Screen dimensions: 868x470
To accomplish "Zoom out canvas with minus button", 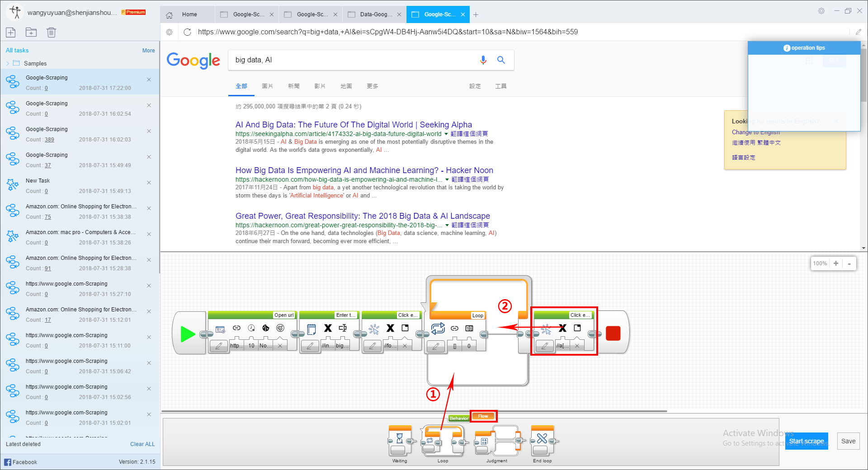I will tap(849, 263).
